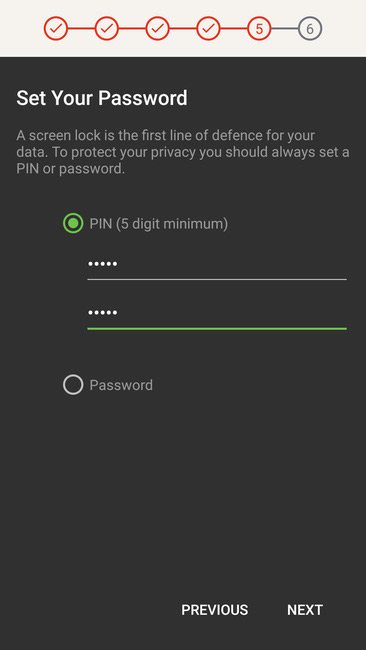This screenshot has width=366, height=650.
Task: Click the red connector line between steps 4 and 5
Action: (234, 29)
